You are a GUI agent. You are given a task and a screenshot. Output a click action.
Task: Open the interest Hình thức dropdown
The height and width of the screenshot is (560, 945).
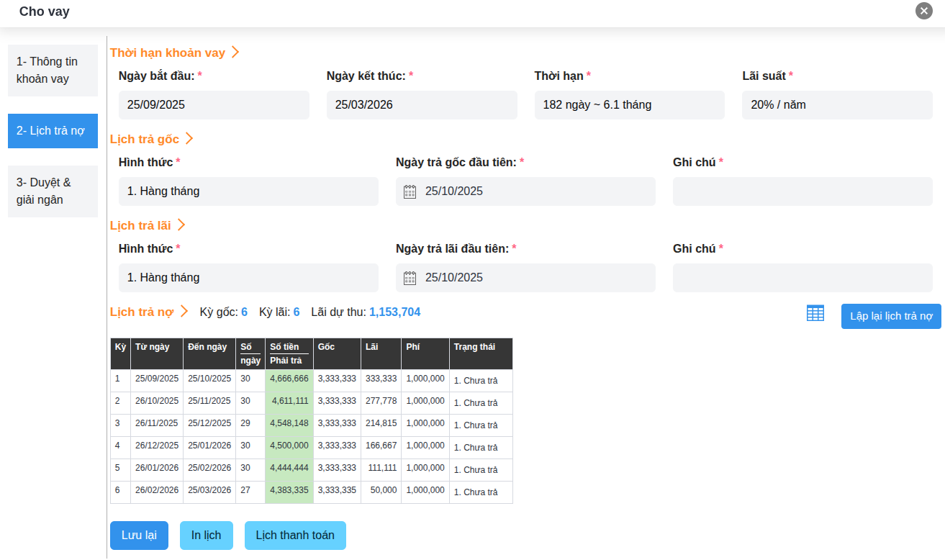248,278
